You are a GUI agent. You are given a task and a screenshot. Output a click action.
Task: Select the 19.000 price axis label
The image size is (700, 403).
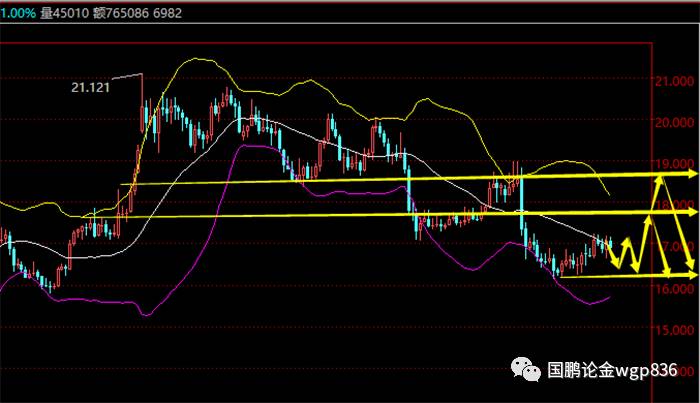[x=675, y=163]
